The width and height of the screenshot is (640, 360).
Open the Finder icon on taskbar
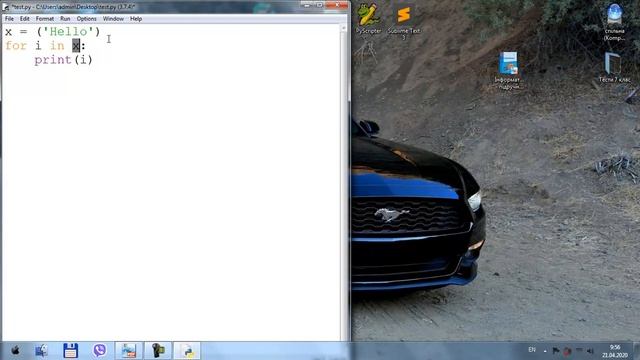(x=41, y=351)
